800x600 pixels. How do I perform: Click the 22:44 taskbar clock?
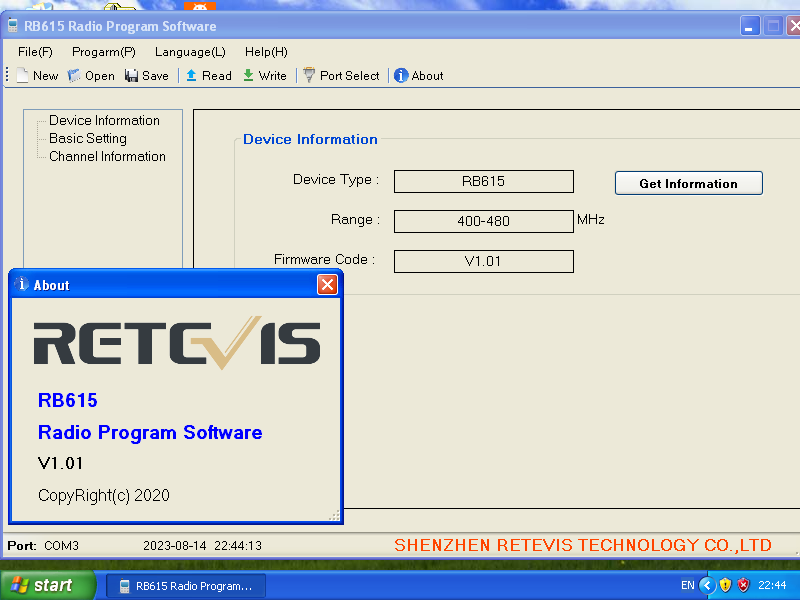tap(772, 585)
